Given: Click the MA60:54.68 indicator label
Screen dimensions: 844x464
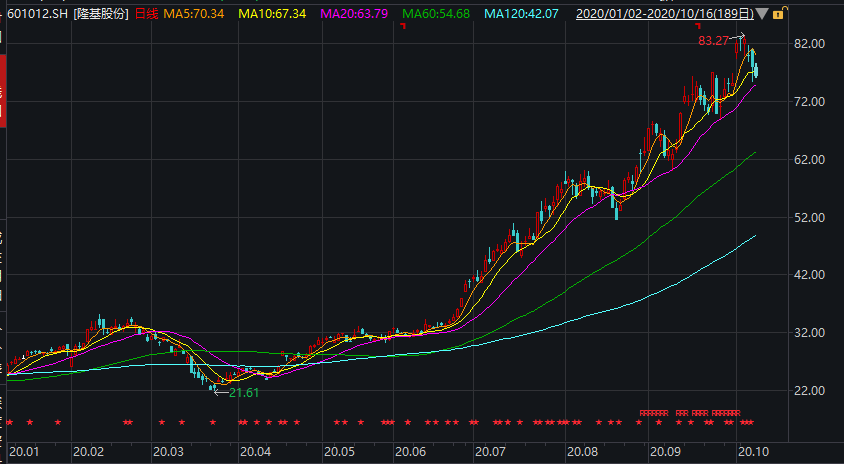Looking at the screenshot, I should pyautogui.click(x=435, y=15).
